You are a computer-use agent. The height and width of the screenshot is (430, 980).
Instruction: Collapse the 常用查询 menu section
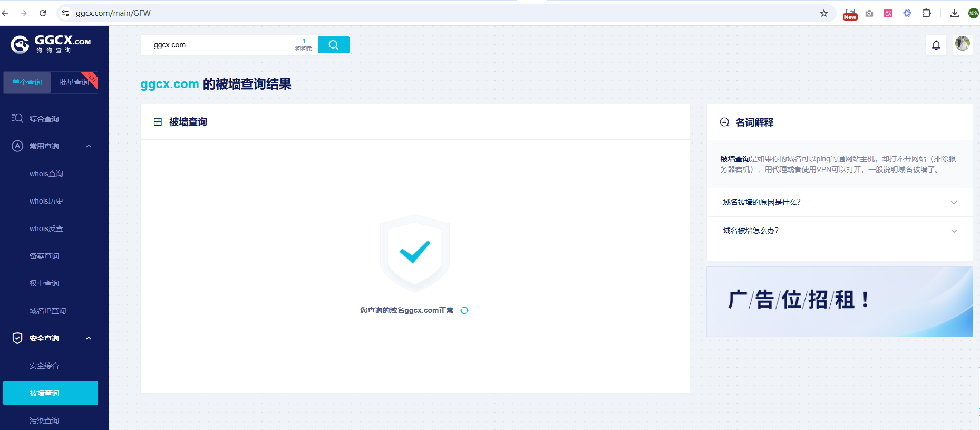(x=89, y=146)
